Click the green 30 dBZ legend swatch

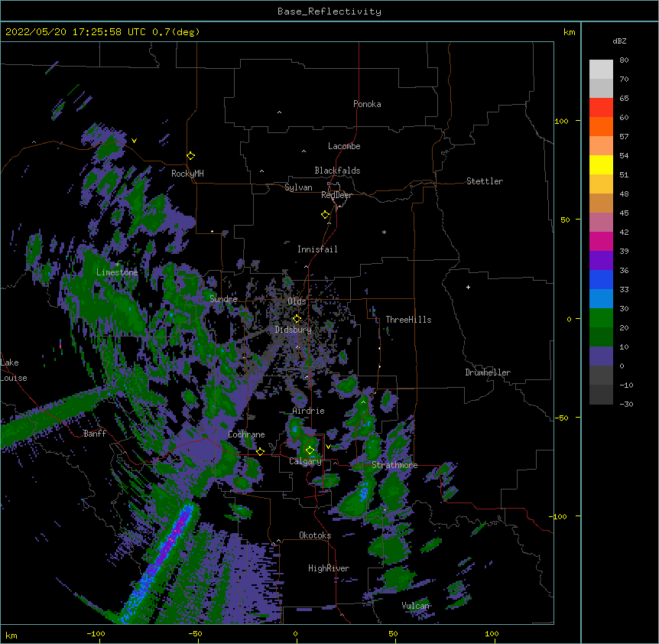click(x=601, y=318)
